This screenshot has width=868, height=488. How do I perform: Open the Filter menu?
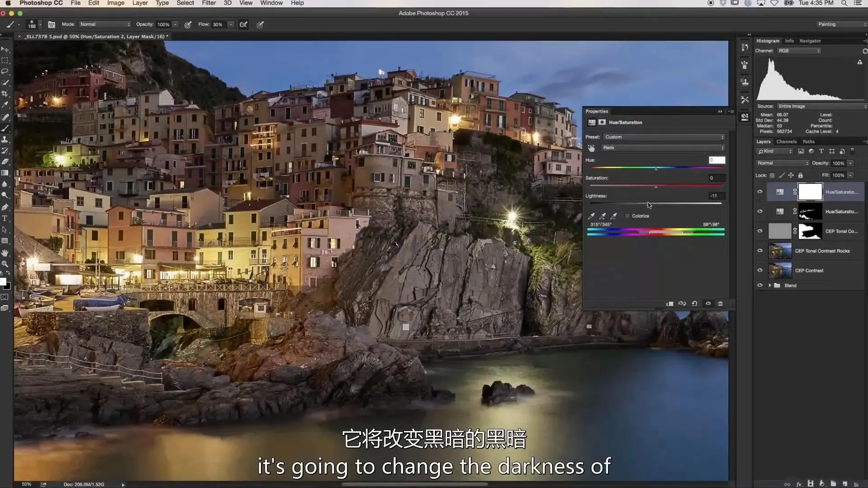click(x=208, y=3)
